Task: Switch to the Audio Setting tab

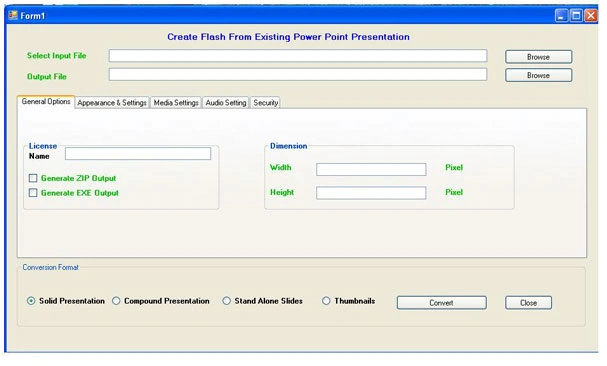Action: coord(226,103)
